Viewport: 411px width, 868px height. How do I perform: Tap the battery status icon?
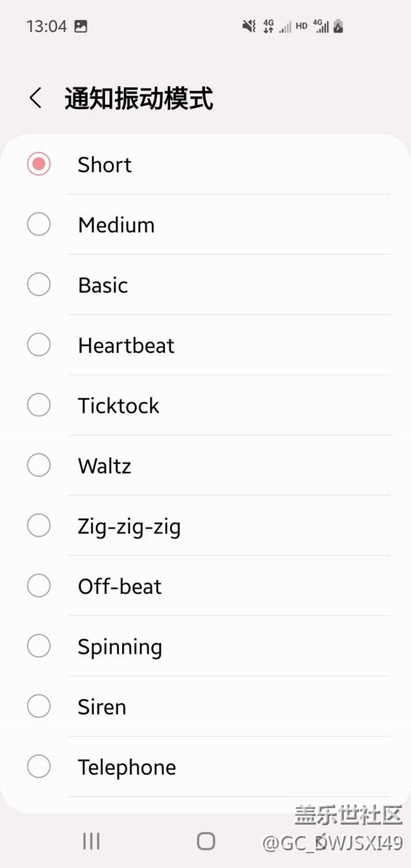(x=338, y=27)
